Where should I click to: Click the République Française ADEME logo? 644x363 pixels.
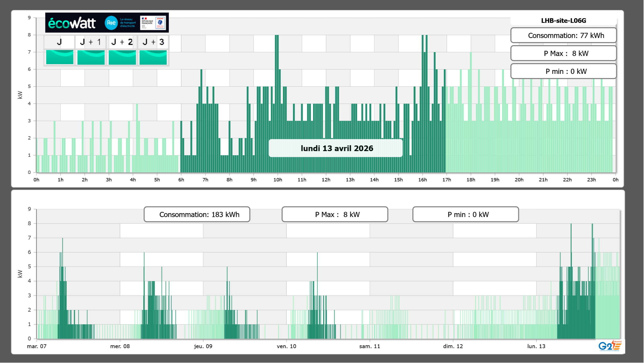tap(153, 23)
